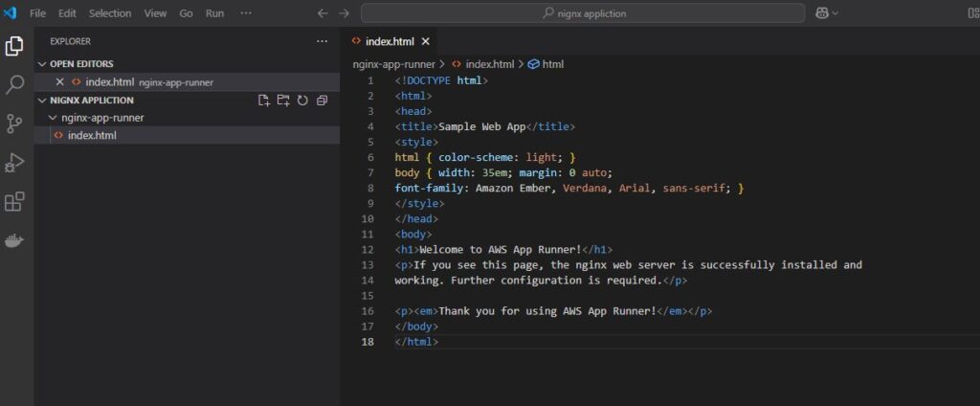Open the Copilot dropdown arrow
Screen dimensions: 980x406
tap(835, 13)
